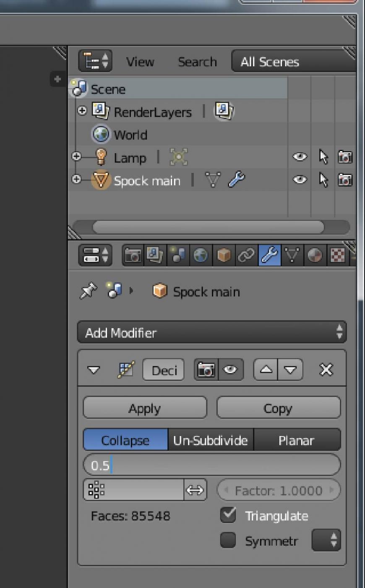Image resolution: width=365 pixels, height=588 pixels.
Task: Move Decimate modifier down the stack
Action: coord(290,370)
